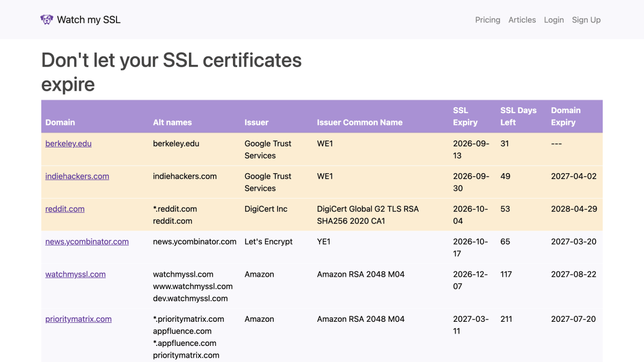Click the *.reddit.com alt name

175,209
